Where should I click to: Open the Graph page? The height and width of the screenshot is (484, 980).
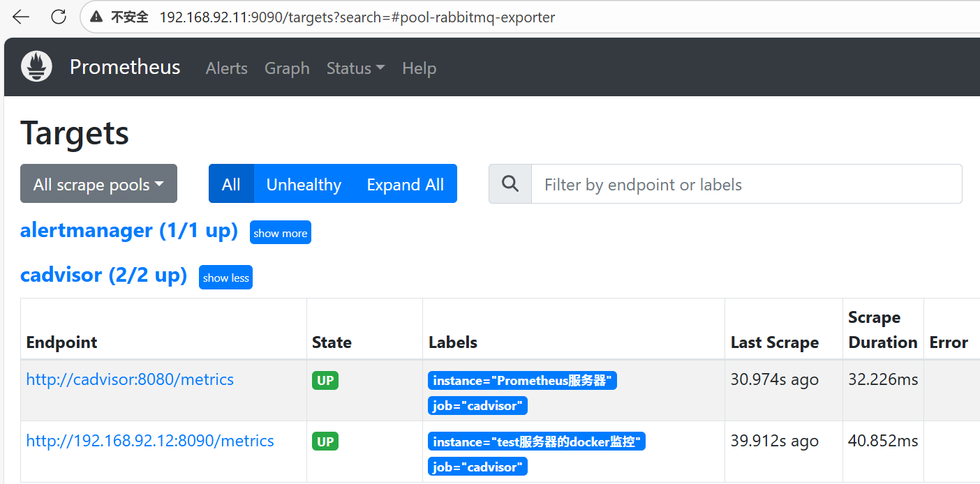point(287,68)
